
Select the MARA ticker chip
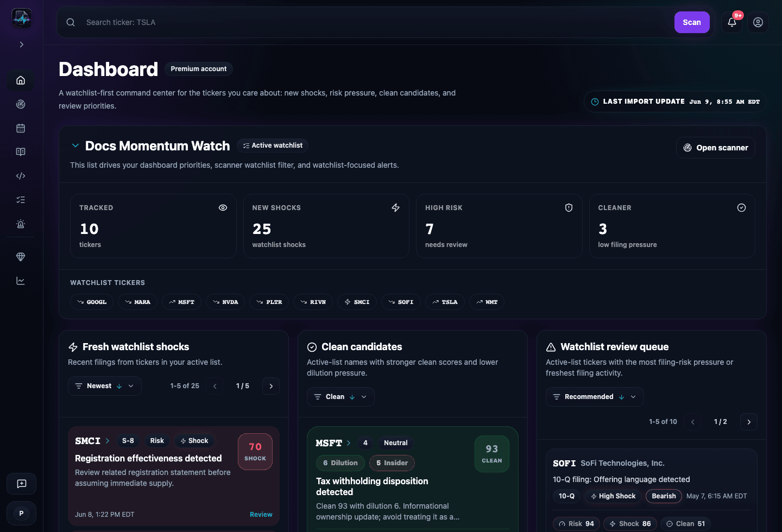pos(137,302)
